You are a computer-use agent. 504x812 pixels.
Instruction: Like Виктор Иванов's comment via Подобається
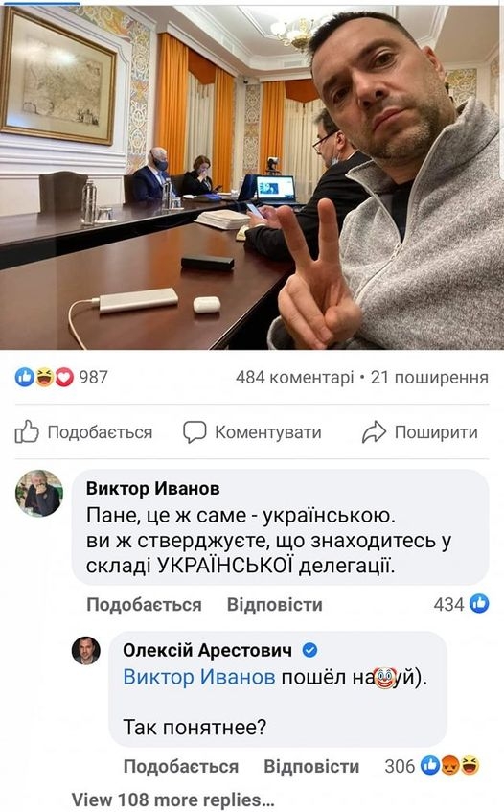coord(144,604)
